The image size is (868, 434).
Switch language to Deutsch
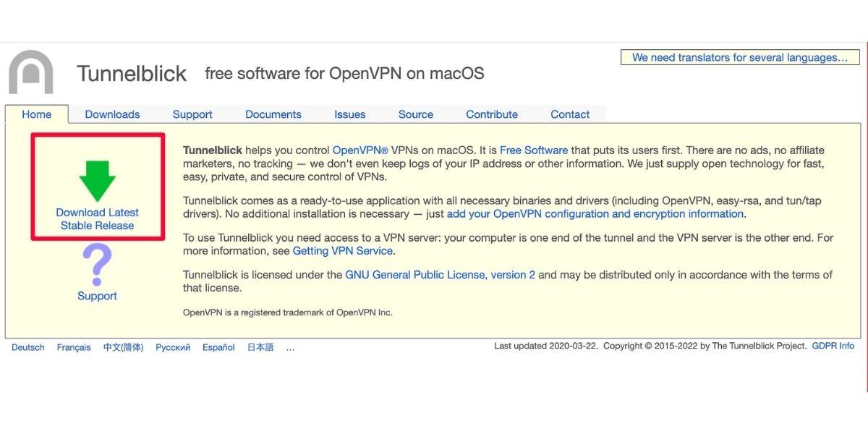coord(28,347)
